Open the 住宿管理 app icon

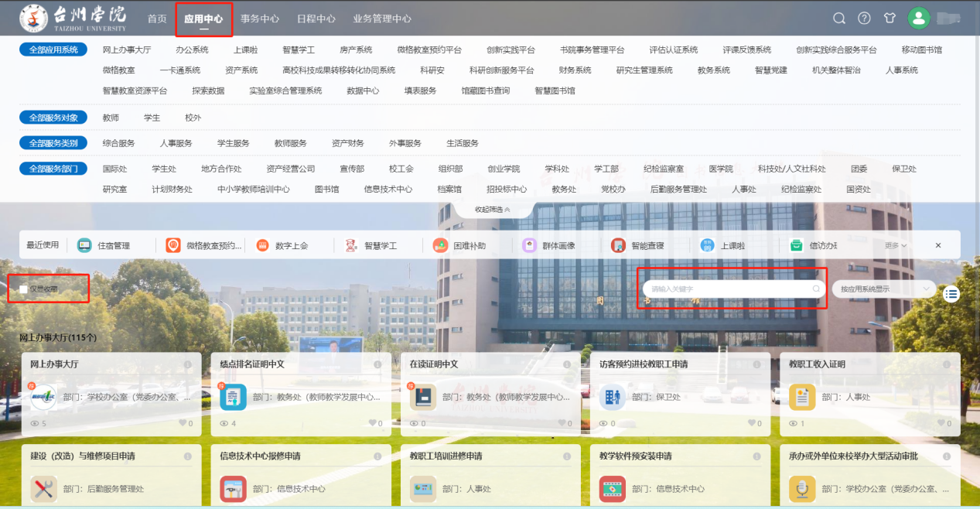pyautogui.click(x=84, y=245)
